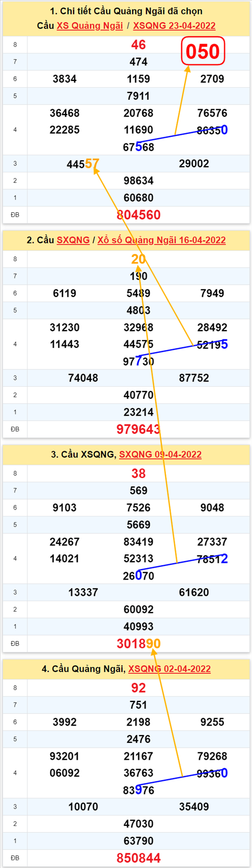The width and height of the screenshot is (252, 868).
Task: Click the number 36468
Action: coord(65,113)
